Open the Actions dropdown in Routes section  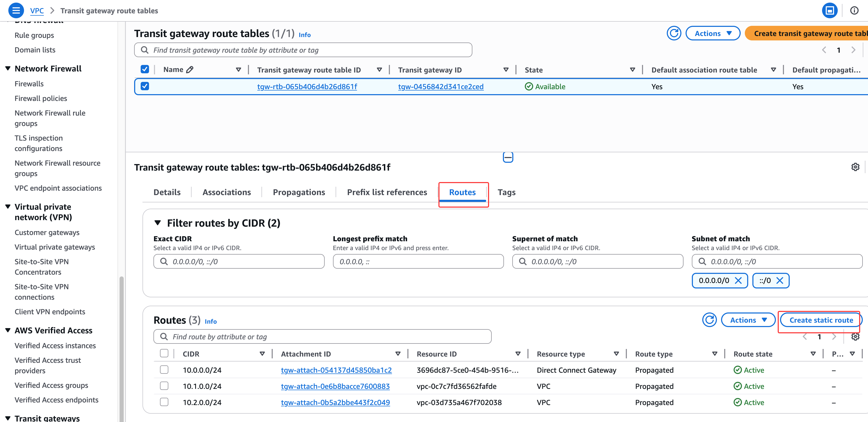[748, 320]
